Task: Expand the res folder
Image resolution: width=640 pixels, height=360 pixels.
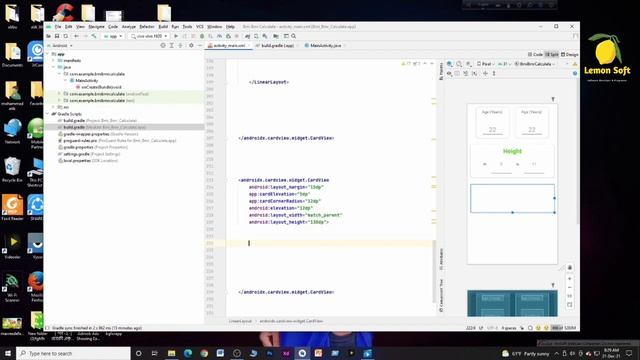Action: pos(53,107)
